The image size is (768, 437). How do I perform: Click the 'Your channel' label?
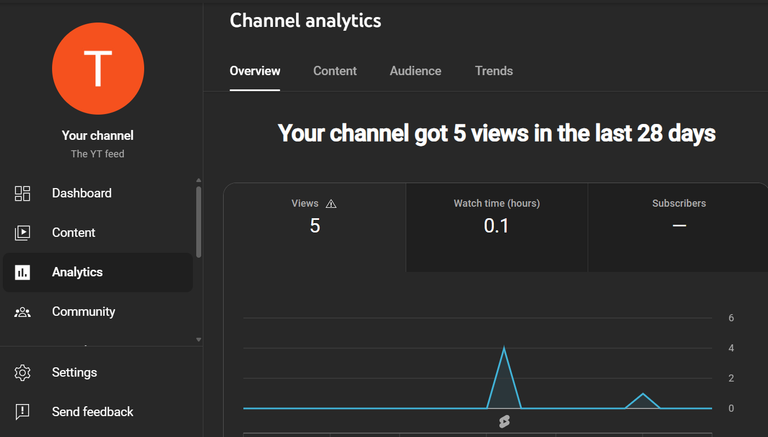(97, 136)
